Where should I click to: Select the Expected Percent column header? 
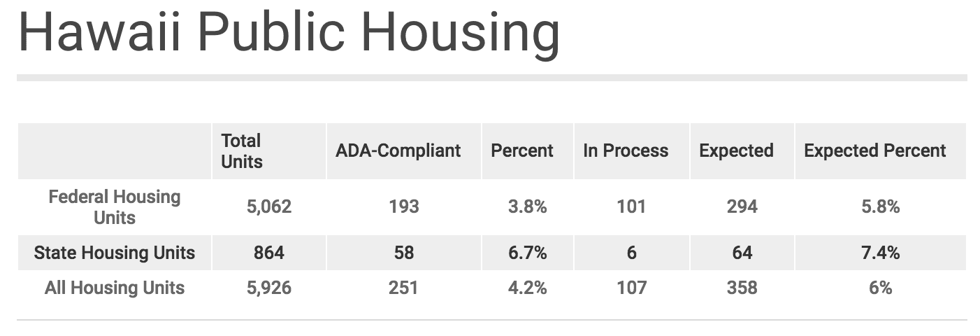[875, 151]
